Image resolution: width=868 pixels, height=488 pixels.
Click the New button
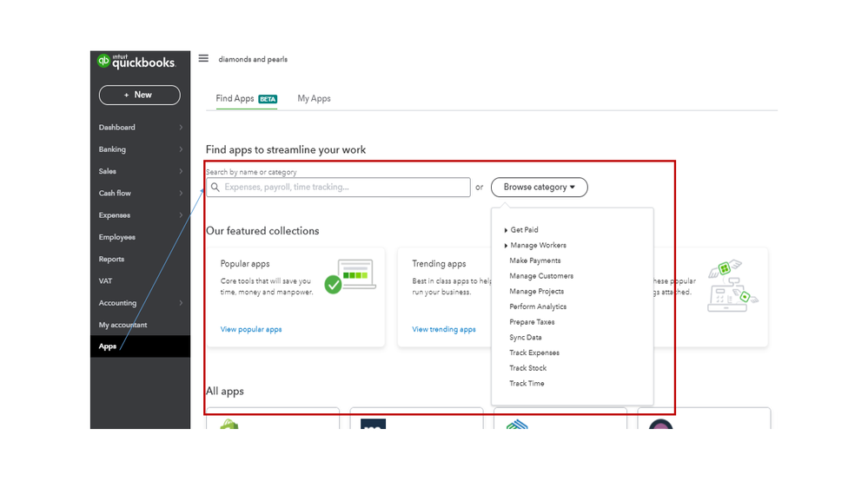click(x=140, y=96)
